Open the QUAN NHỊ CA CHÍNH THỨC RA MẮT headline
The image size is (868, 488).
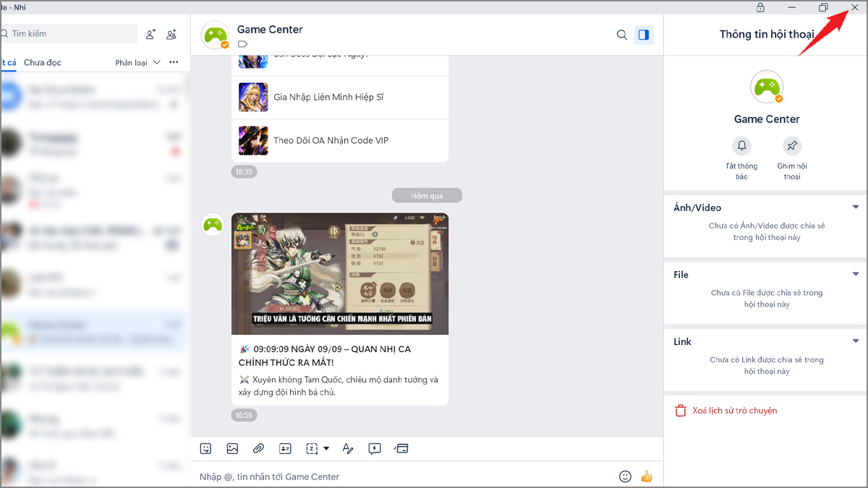pos(325,356)
